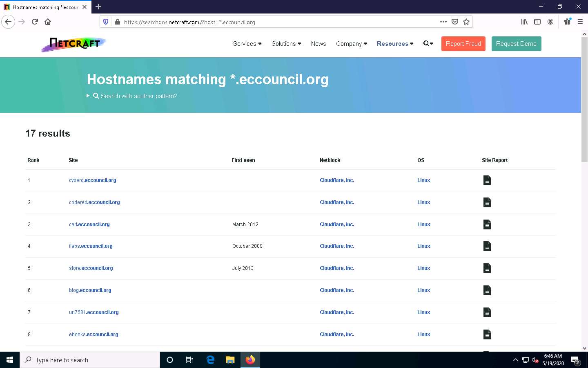Open a new browser tab
This screenshot has height=368, width=588.
[x=98, y=7]
